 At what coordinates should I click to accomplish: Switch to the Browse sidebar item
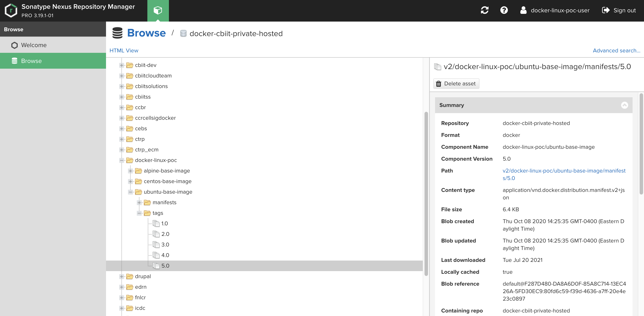click(x=31, y=61)
